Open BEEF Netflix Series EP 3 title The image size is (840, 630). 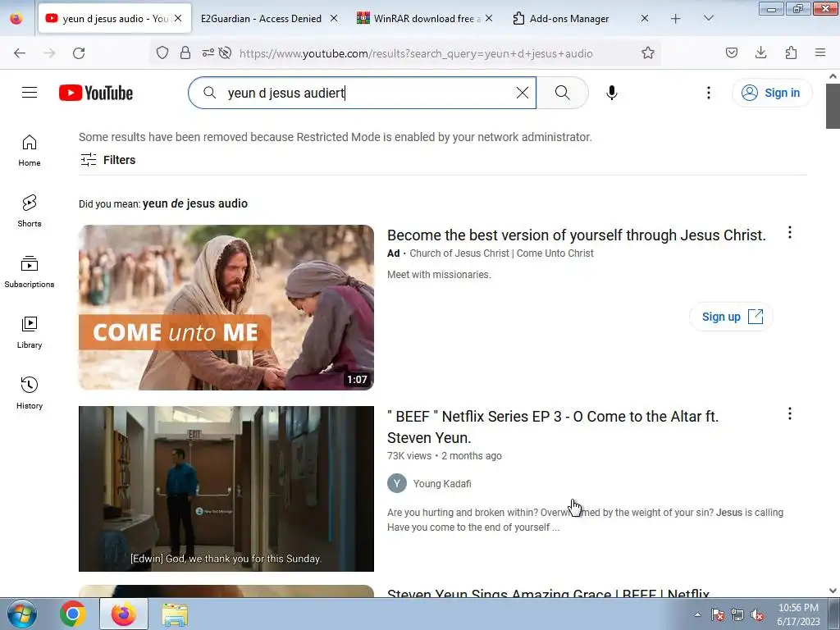point(553,427)
